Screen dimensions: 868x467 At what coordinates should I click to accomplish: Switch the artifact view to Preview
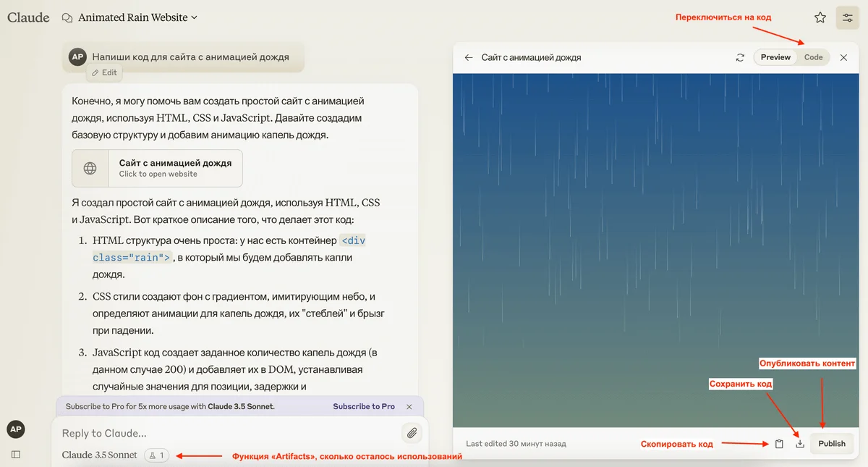[775, 57]
